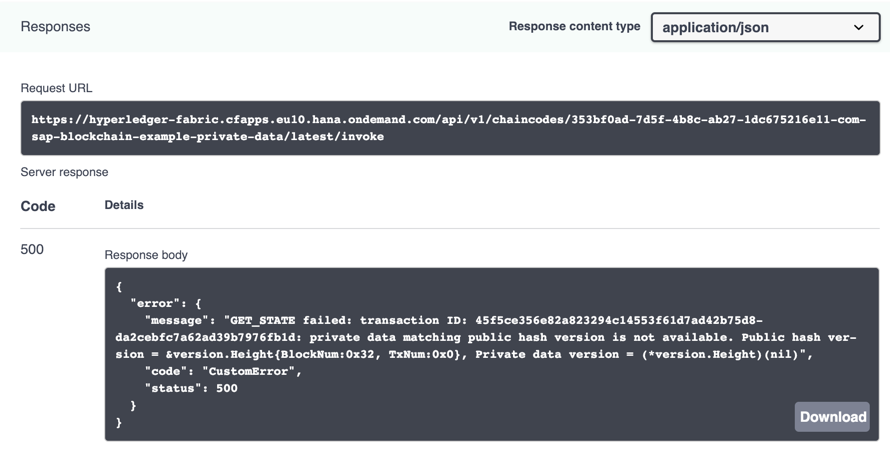Viewport: 890px width, 451px height.
Task: Click the Responses section heading
Action: click(55, 27)
